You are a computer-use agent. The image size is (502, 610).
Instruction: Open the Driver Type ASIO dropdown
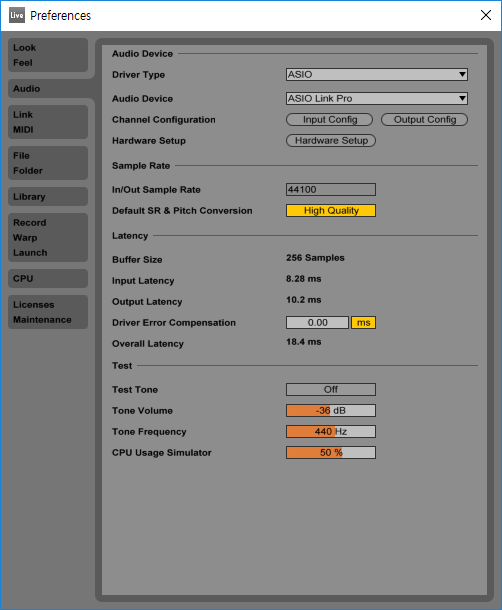(x=377, y=74)
